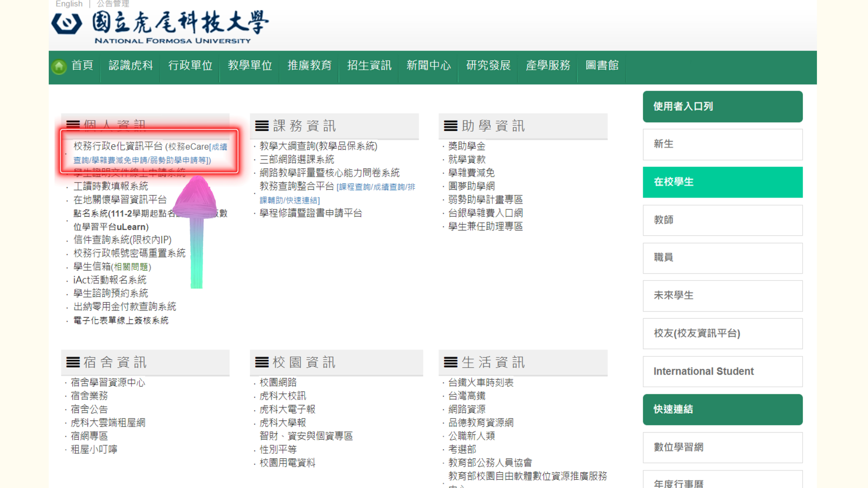
Task: Click hamburger icon beside 課務資訊 heading
Action: coord(262,126)
